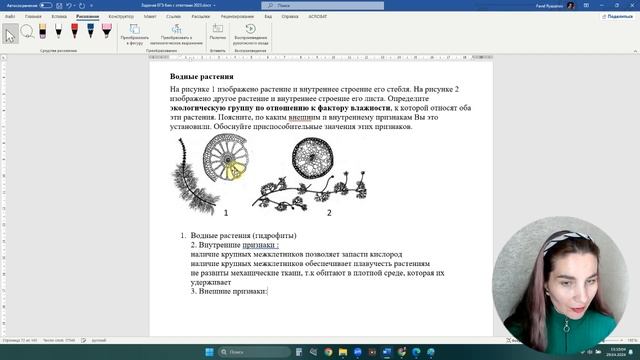Choose the yellow-capped eraser pen tool

pos(42,31)
